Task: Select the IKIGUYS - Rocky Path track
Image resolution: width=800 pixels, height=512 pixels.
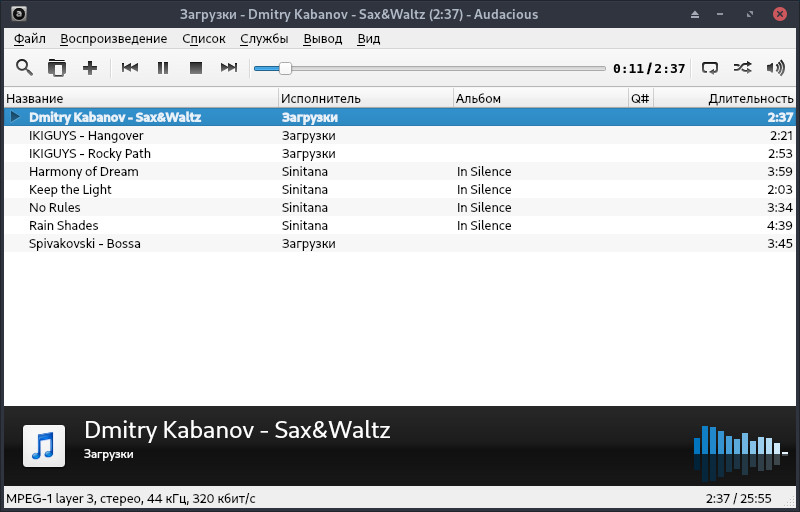Action: (399, 153)
